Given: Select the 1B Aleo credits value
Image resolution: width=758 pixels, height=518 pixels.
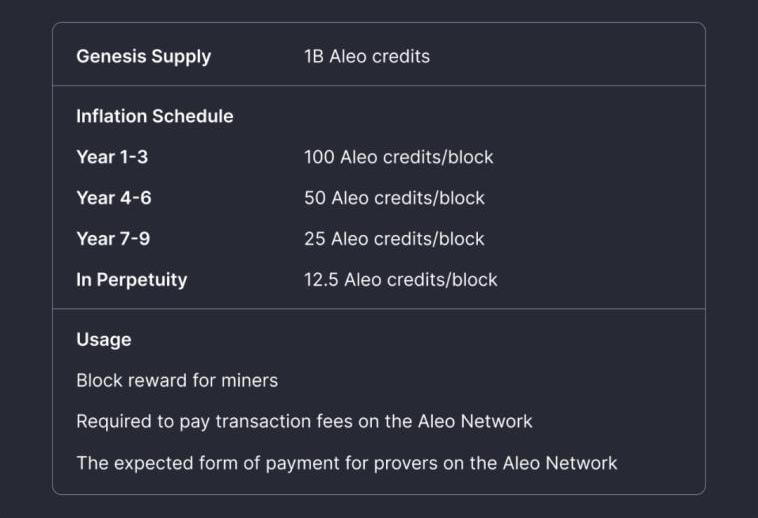Looking at the screenshot, I should [x=367, y=57].
